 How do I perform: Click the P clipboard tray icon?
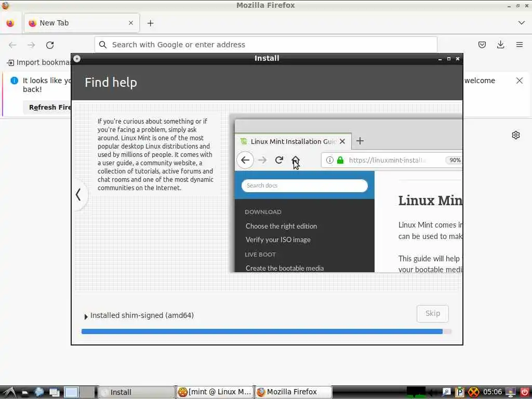[x=459, y=392]
